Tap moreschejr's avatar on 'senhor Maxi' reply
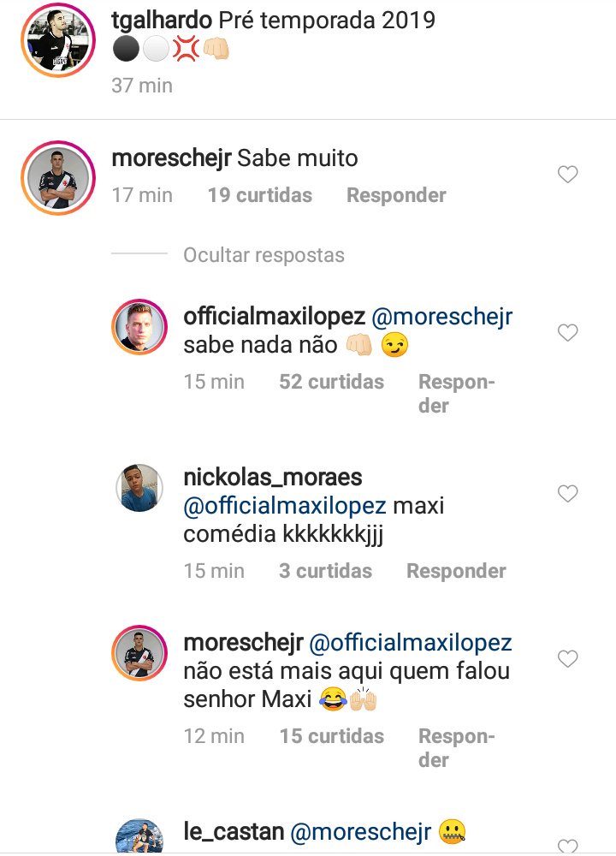616x856 pixels. (x=139, y=655)
